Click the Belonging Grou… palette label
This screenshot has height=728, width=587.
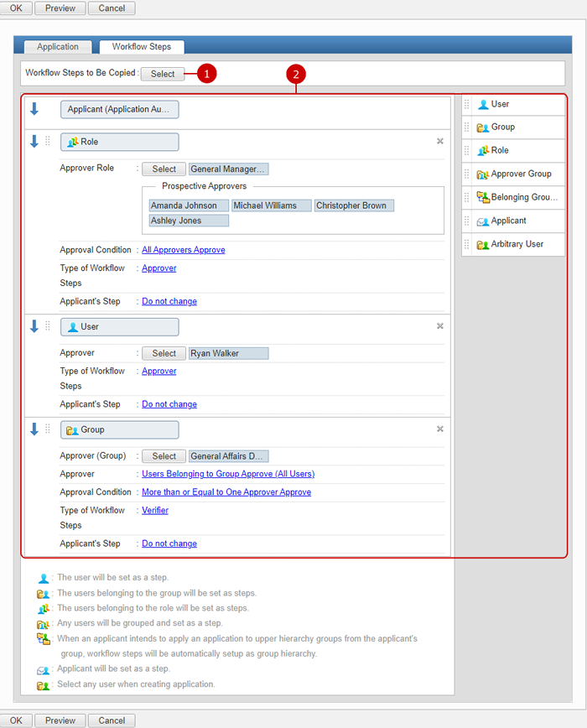pyautogui.click(x=524, y=197)
